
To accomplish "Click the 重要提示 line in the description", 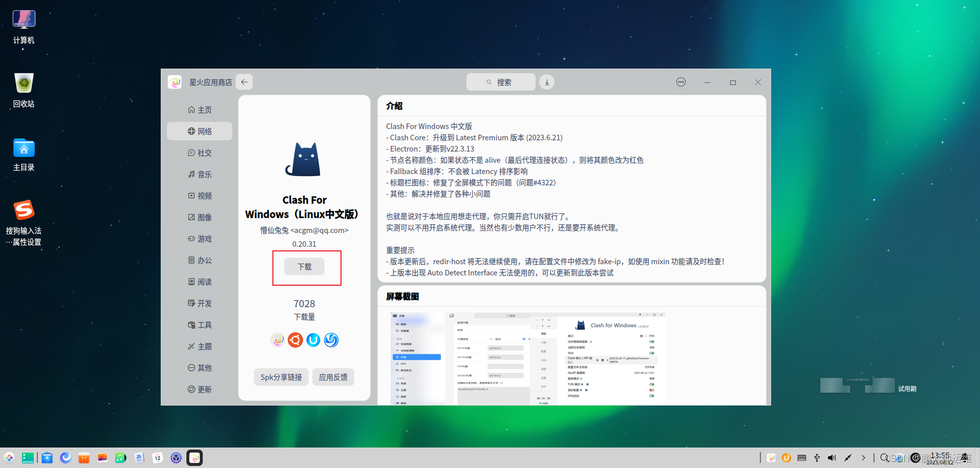I will [x=400, y=250].
